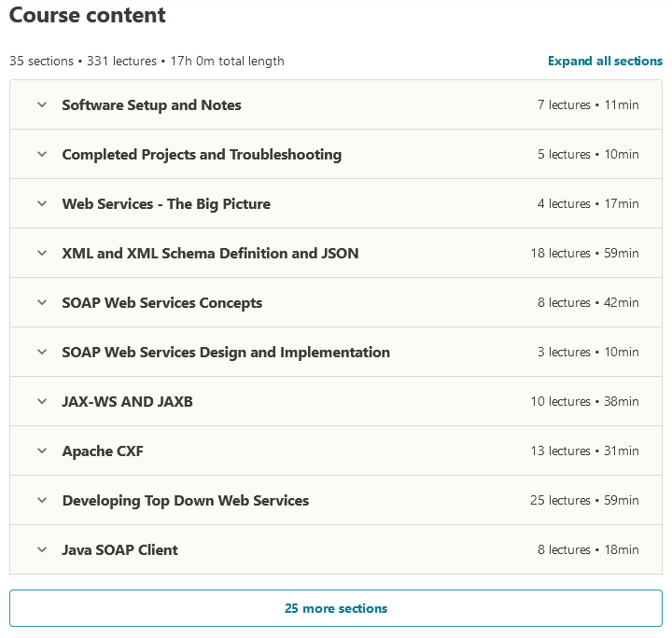Expand Developing Top Down Web Services chevron
The height and width of the screenshot is (638, 672).
click(42, 500)
